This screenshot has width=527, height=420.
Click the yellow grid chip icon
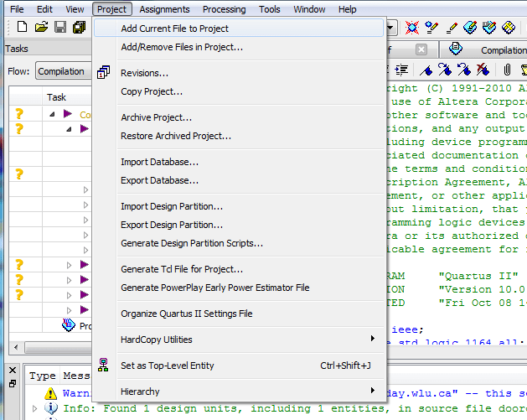click(509, 28)
